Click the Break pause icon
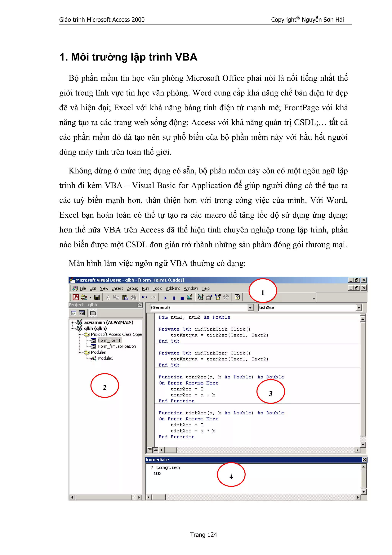The height and width of the screenshot is (555, 392). tap(174, 298)
